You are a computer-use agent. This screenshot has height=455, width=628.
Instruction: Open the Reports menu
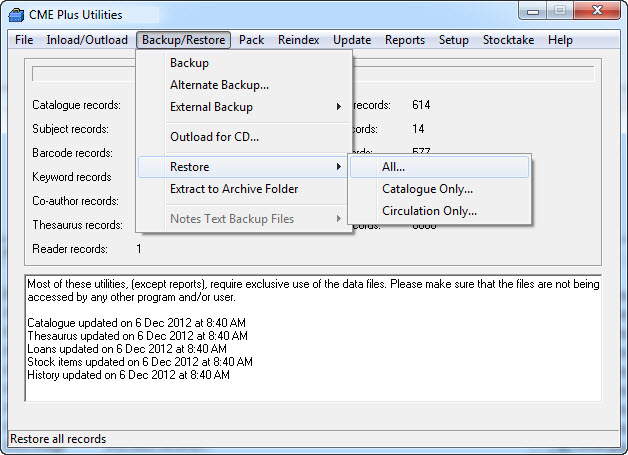coord(404,40)
